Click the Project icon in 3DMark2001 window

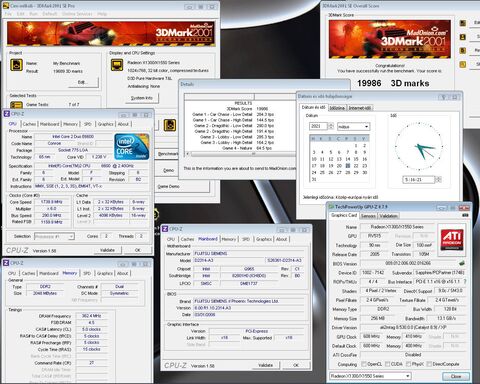click(16, 65)
